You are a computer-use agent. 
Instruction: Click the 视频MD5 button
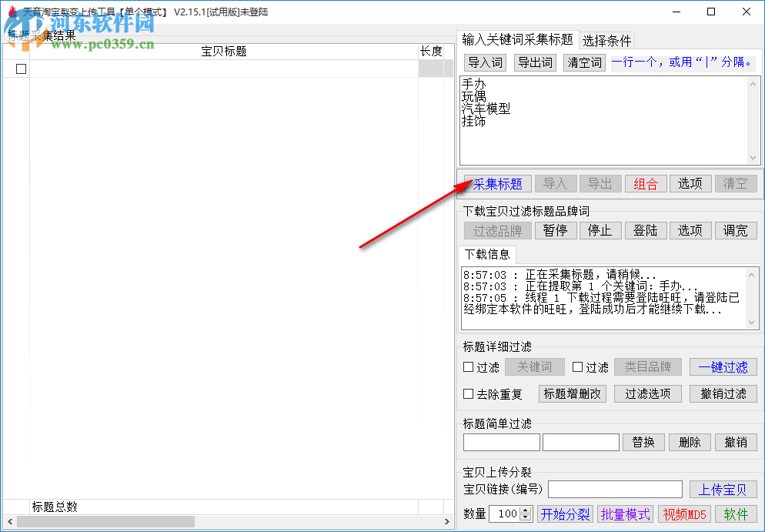pos(684,514)
